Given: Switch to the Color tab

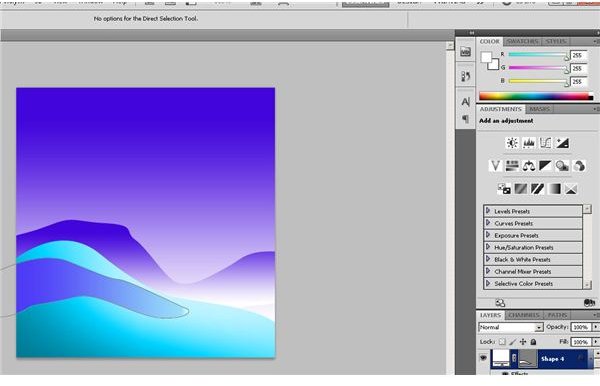Looking at the screenshot, I should pyautogui.click(x=489, y=41).
